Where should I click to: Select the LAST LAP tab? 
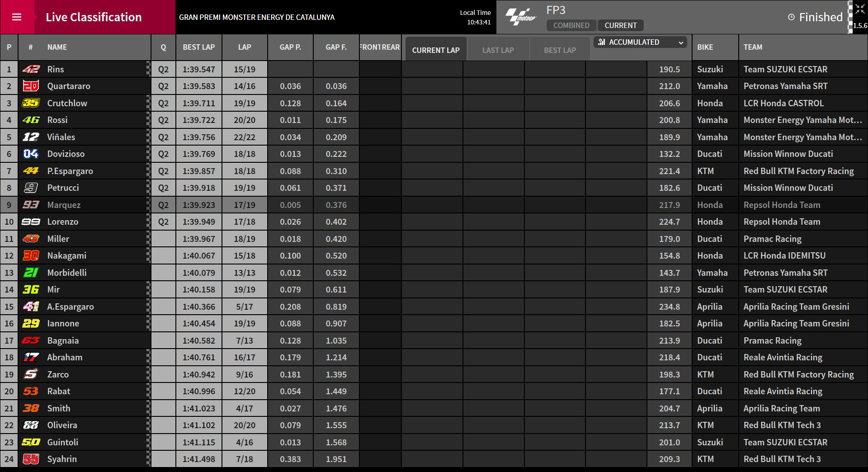tap(498, 50)
